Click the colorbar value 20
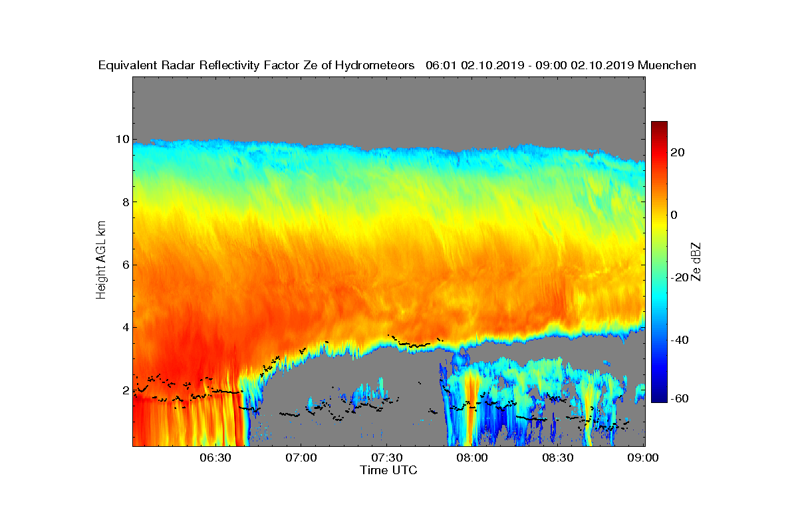This screenshot has width=798, height=532. click(x=678, y=153)
